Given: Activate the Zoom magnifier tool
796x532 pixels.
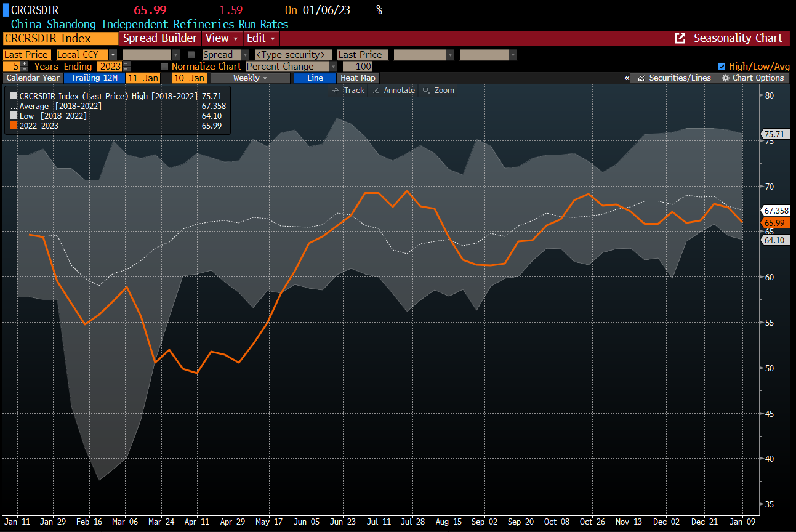Looking at the screenshot, I should click(x=438, y=91).
